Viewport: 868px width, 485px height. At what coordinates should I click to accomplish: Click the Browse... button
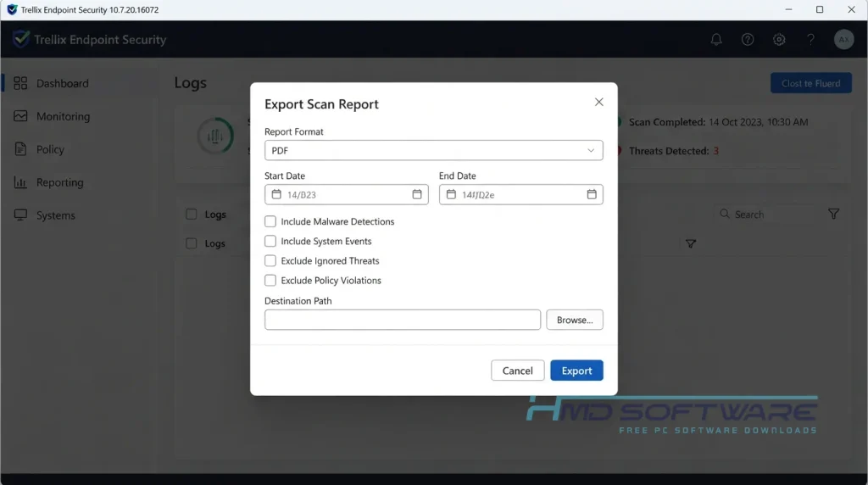(575, 320)
